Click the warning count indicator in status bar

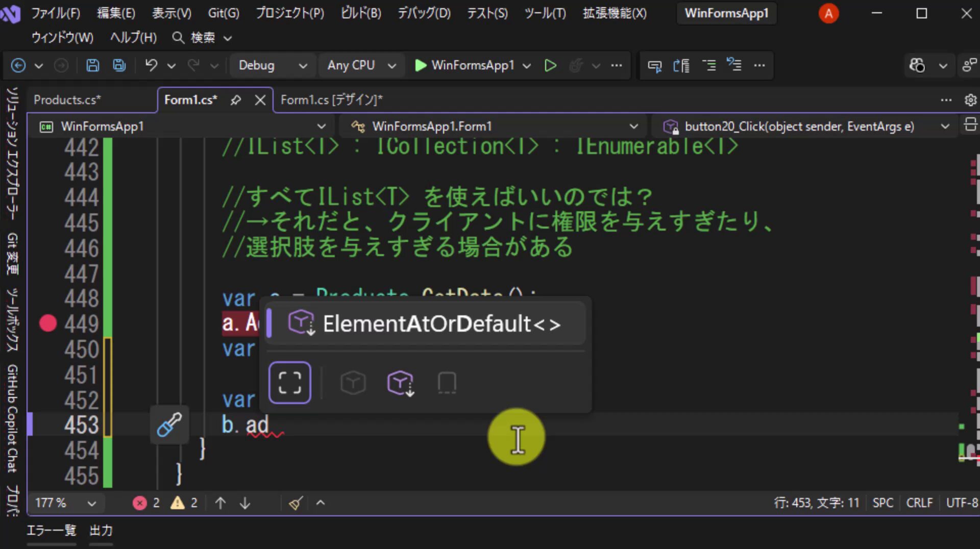click(184, 503)
